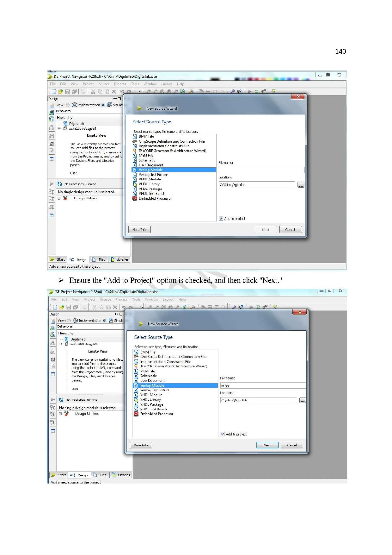Click More Info in wizard with empty file name
The image size is (392, 555).
[139, 230]
